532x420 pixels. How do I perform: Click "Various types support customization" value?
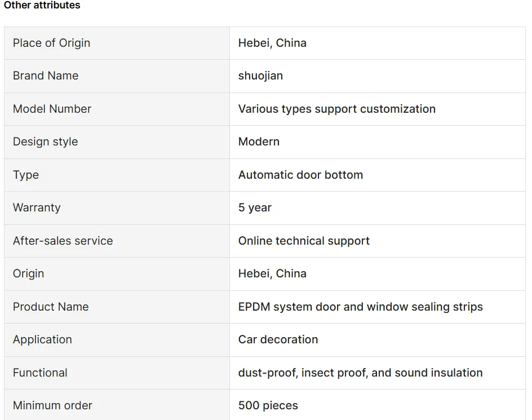[x=336, y=109]
